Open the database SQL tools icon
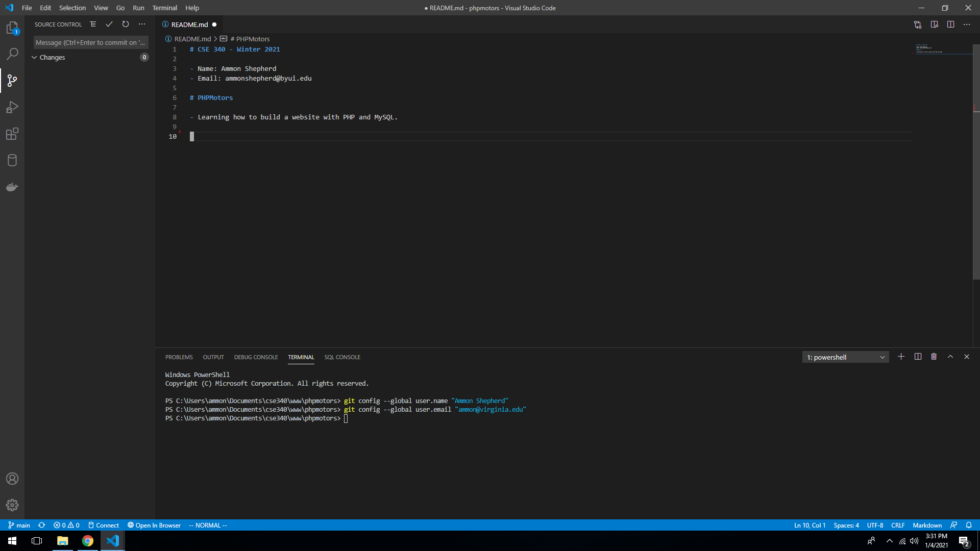 coord(12,160)
